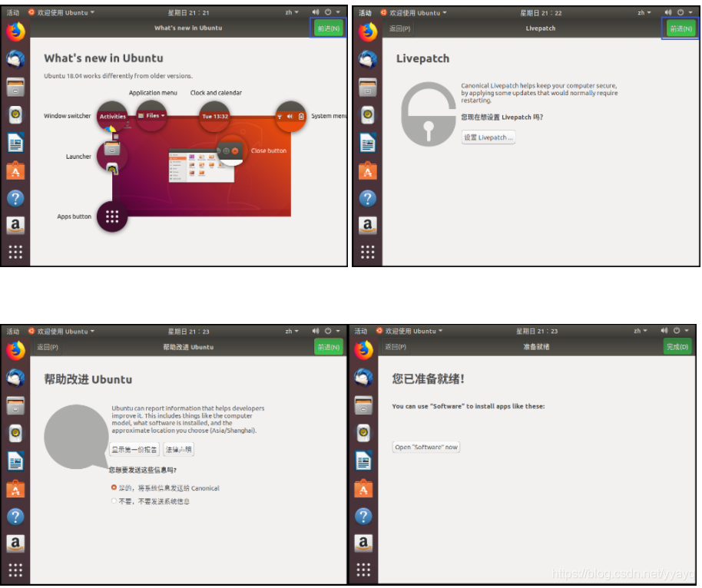This screenshot has height=588, width=702.
Task: Open Help icon in What's new screen dock
Action: [15, 198]
